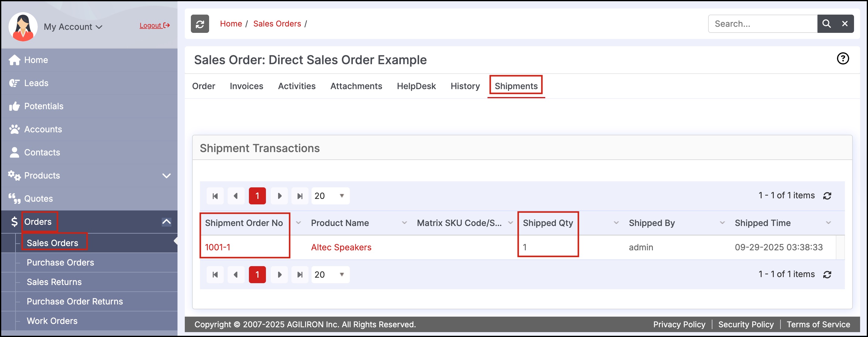
Task: Open the My Account dropdown
Action: (x=73, y=27)
